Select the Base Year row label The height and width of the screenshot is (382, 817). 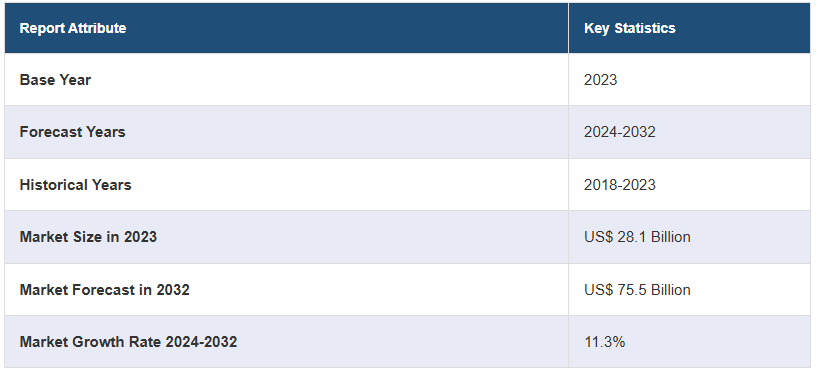click(x=55, y=80)
